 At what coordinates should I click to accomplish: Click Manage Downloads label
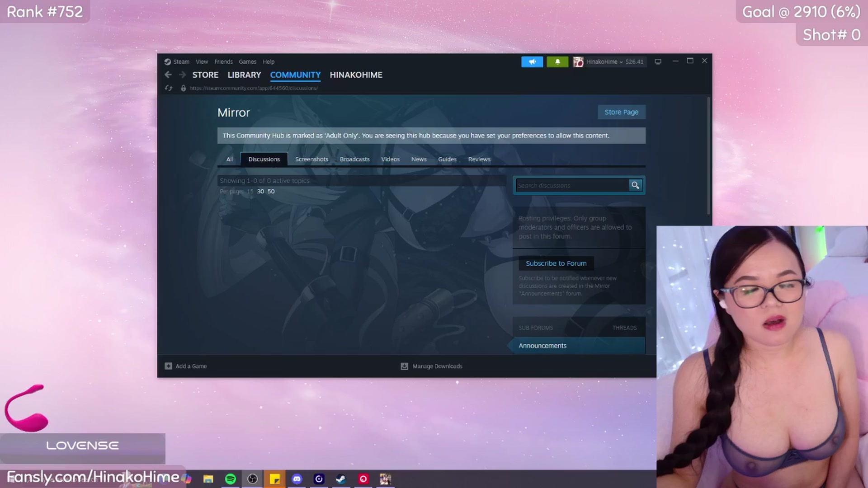tap(437, 366)
